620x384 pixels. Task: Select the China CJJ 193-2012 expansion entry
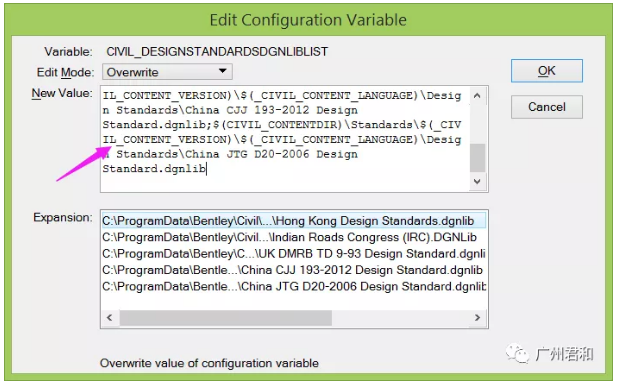click(x=294, y=270)
